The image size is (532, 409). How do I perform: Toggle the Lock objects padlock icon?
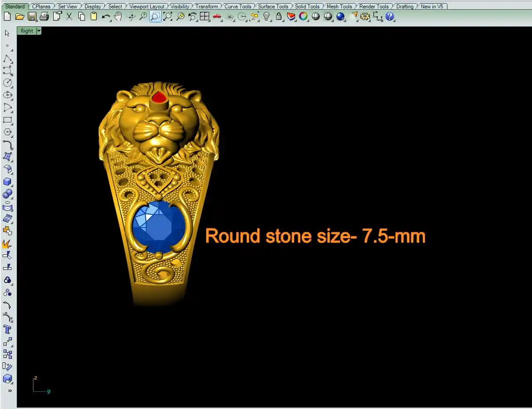click(279, 17)
